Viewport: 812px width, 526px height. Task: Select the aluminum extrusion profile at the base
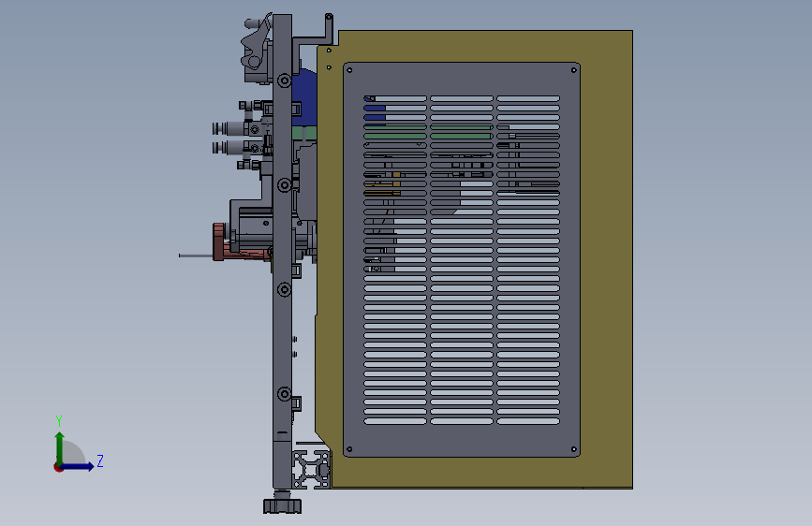[x=311, y=469]
